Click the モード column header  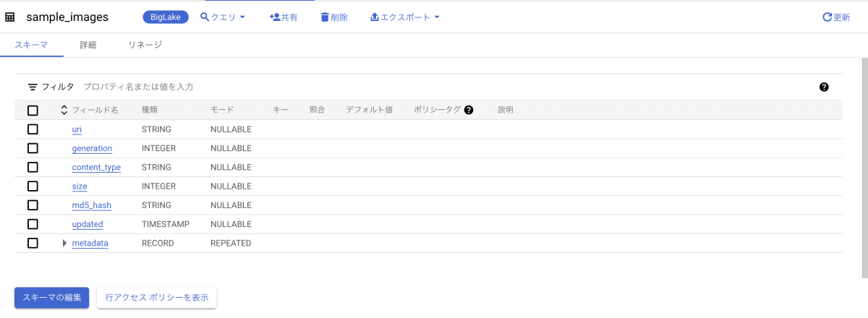tap(222, 110)
